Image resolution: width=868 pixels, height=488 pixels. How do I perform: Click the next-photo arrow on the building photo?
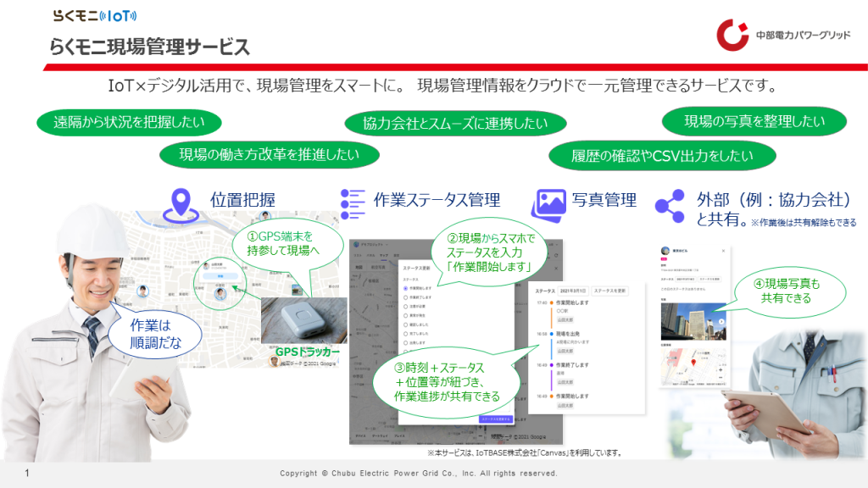pyautogui.click(x=721, y=321)
